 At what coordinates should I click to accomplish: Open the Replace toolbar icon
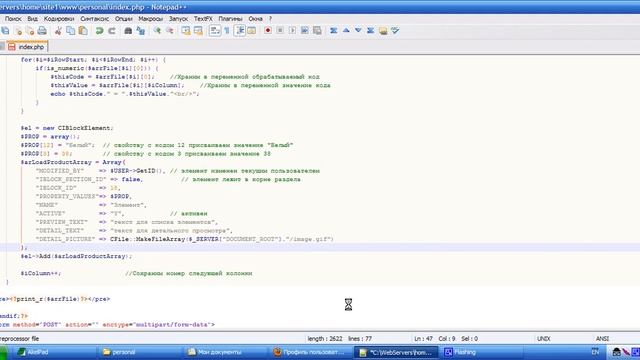(x=140, y=31)
